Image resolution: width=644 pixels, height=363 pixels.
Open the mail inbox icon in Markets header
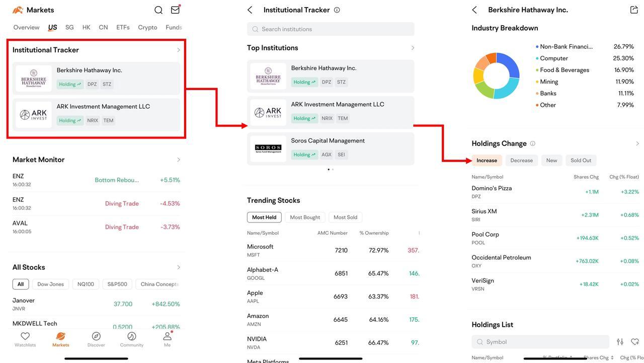[x=175, y=10]
